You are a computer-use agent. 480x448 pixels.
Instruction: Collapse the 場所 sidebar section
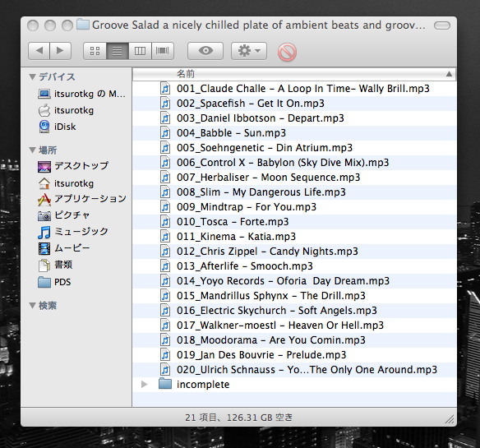32,150
